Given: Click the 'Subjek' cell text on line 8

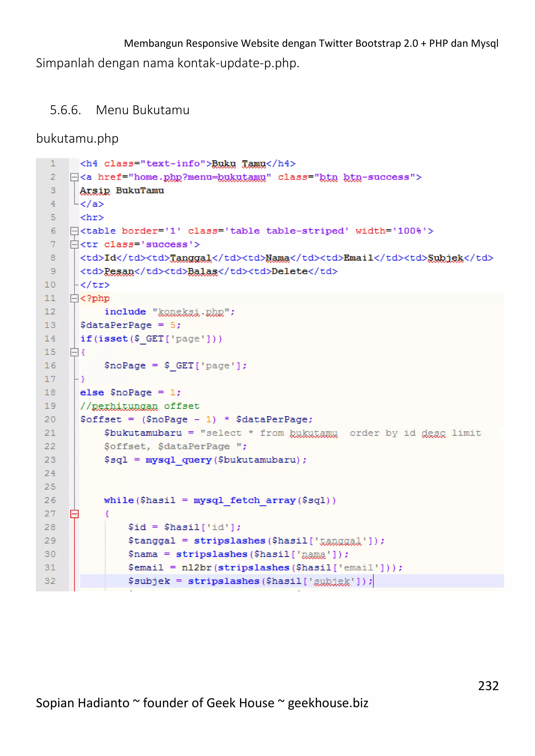Looking at the screenshot, I should 446,258.
